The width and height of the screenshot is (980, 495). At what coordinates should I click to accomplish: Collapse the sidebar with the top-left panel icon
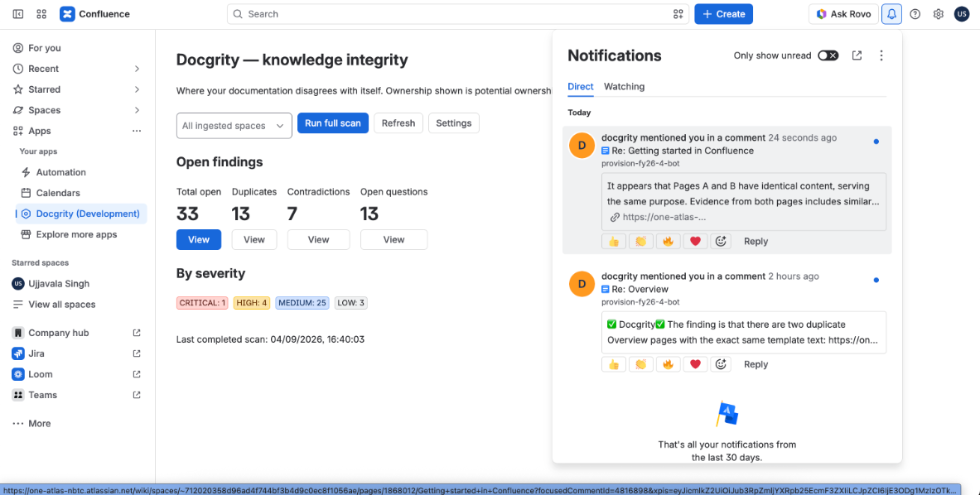[18, 14]
